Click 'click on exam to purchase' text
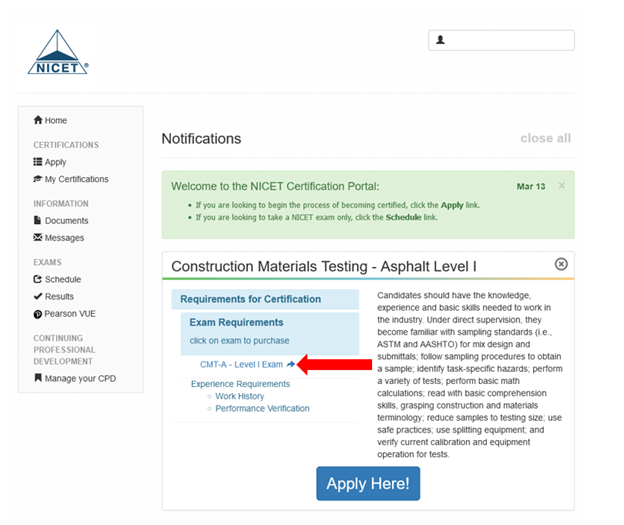The image size is (624, 525). [x=239, y=341]
